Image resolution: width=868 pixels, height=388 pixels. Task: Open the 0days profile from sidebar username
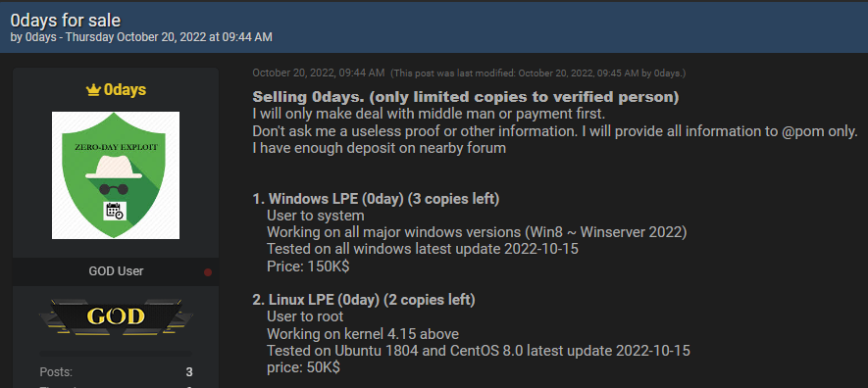click(x=125, y=90)
